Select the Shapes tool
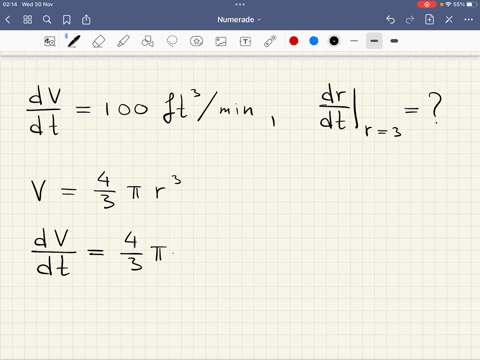Viewport: 480px width, 360px height. (x=147, y=41)
